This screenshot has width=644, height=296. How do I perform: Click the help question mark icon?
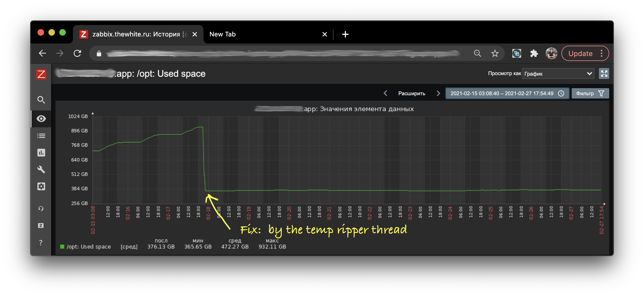(41, 242)
